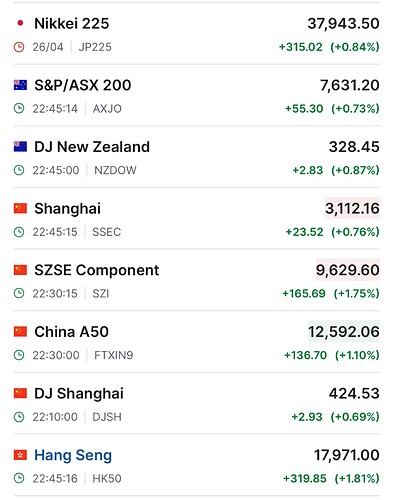Click the green clock icon beside 22:45:14

click(x=19, y=109)
